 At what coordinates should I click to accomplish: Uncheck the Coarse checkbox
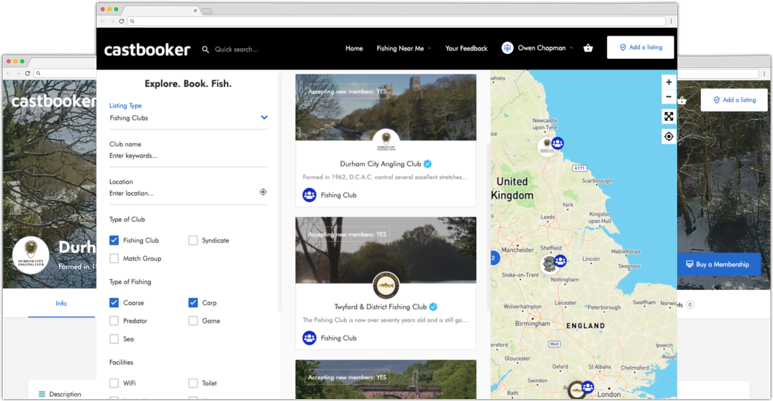[x=114, y=302]
